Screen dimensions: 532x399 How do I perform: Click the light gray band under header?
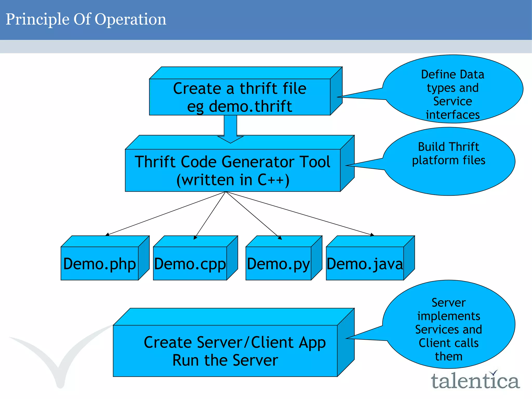pyautogui.click(x=266, y=47)
